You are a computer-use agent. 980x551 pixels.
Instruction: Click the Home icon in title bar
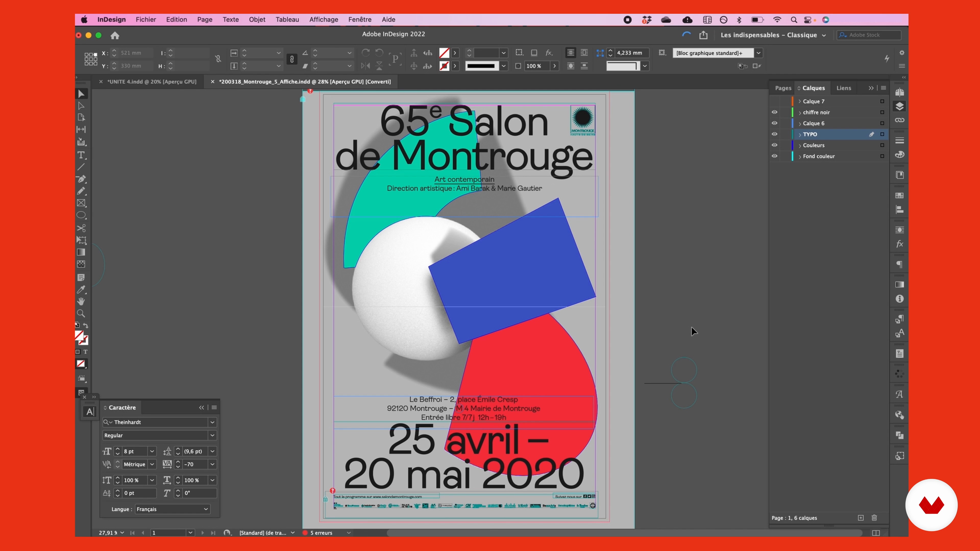(x=115, y=35)
